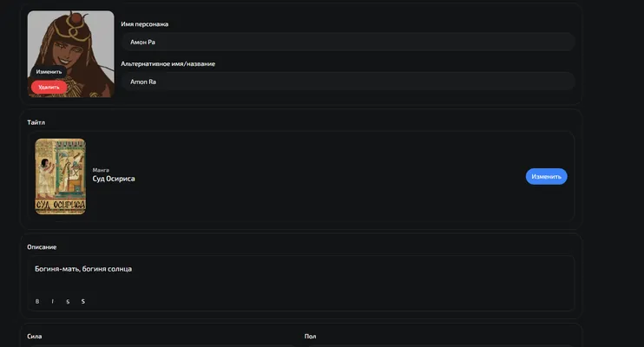This screenshot has height=347, width=644.
Task: Open the Суд Осириса manga cover thumbnail
Action: [x=61, y=176]
